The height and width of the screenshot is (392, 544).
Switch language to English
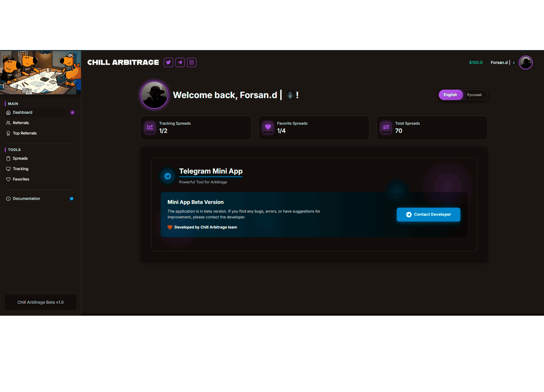click(450, 95)
